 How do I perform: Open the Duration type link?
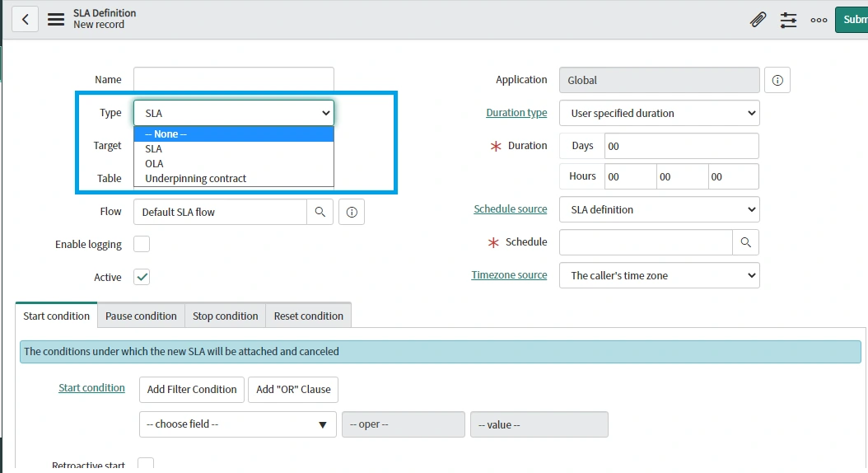pos(516,112)
